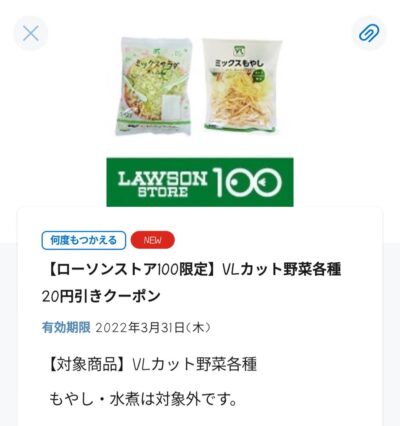Open the ミックスもやし package image

[x=243, y=86]
